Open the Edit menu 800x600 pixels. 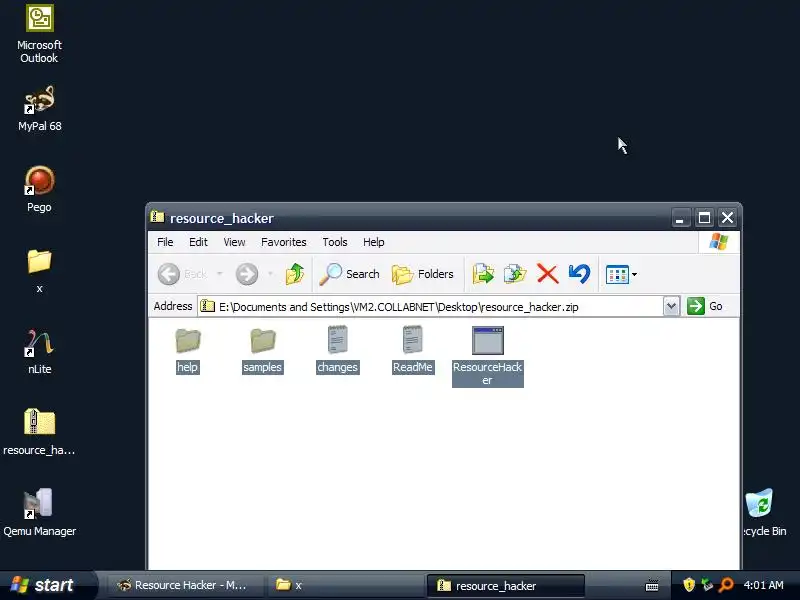click(198, 242)
